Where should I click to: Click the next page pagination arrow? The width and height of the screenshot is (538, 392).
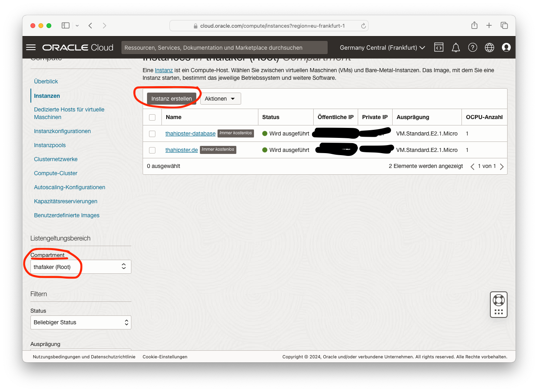click(x=502, y=166)
